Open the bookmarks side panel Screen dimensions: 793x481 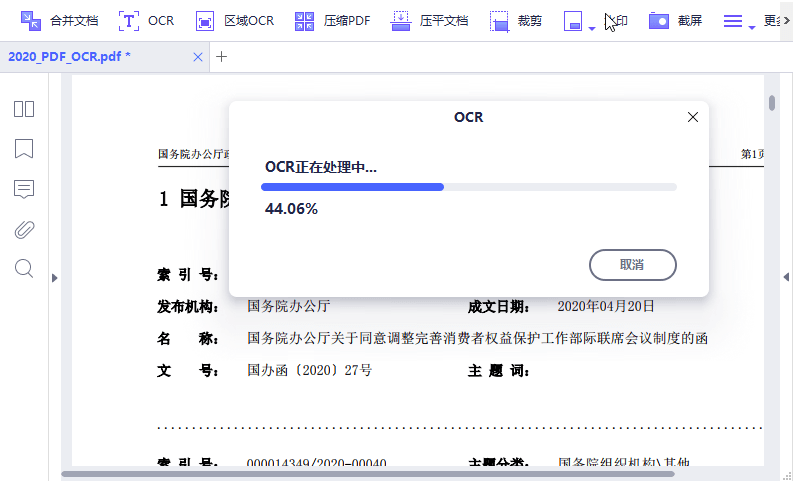point(24,149)
